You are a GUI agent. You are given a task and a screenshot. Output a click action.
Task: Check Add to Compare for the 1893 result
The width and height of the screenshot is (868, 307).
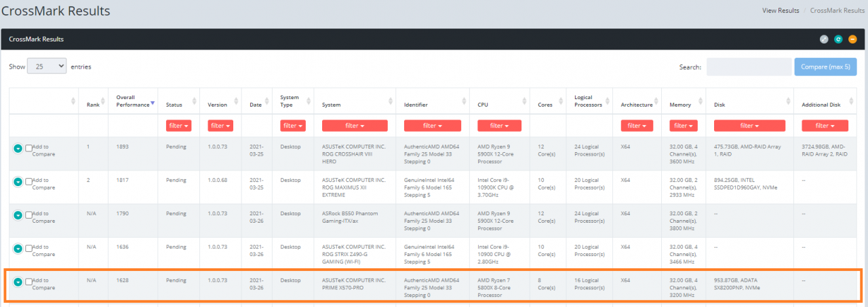tap(28, 148)
